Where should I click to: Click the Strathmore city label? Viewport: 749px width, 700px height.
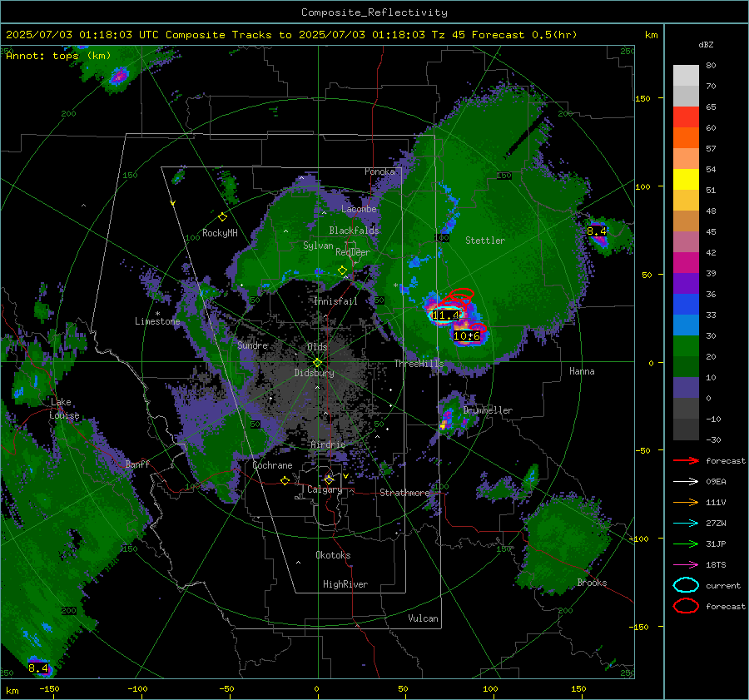(404, 493)
